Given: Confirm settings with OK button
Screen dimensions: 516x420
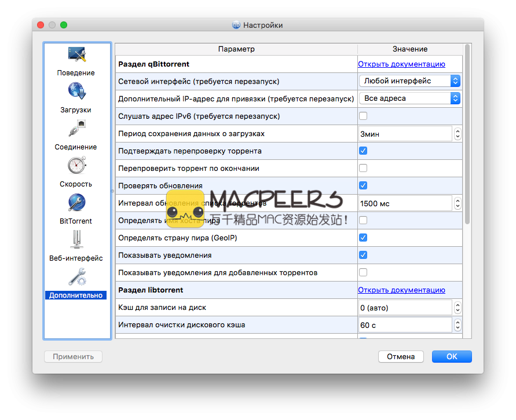Looking at the screenshot, I should tap(452, 356).
